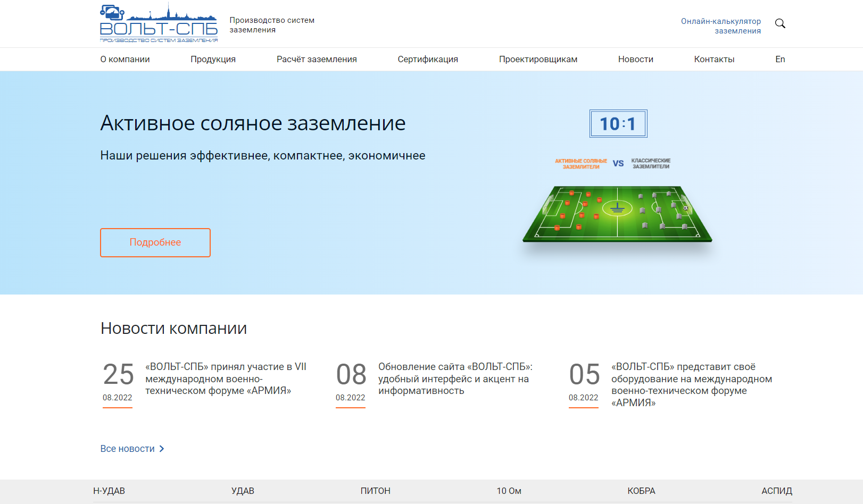The image size is (863, 504).
Task: Select the УДАВ product tab
Action: 243,491
